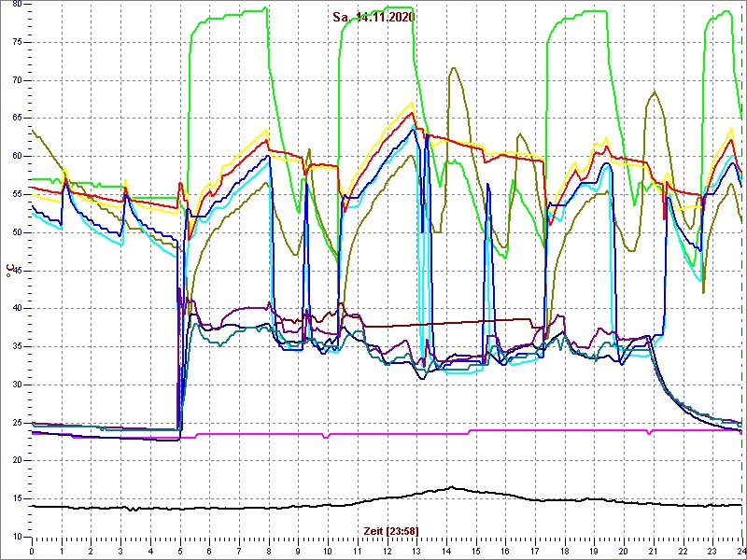Image resolution: width=747 pixels, height=560 pixels.
Task: Select hour label 21 on time axis
Action: tap(653, 551)
